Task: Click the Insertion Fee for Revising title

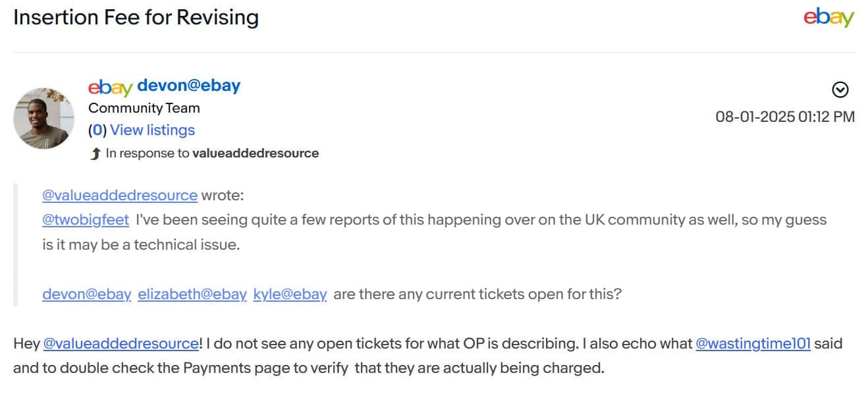Action: click(x=136, y=17)
